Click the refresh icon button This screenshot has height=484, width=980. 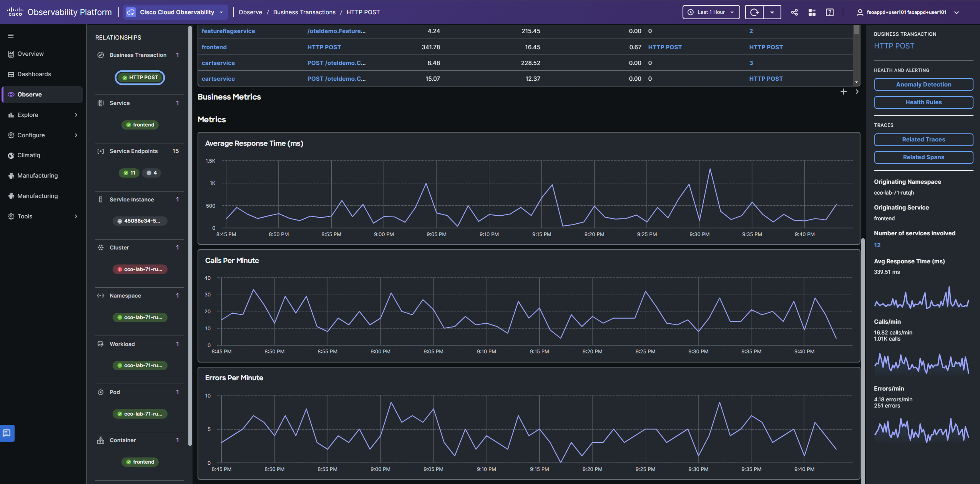[x=754, y=12]
